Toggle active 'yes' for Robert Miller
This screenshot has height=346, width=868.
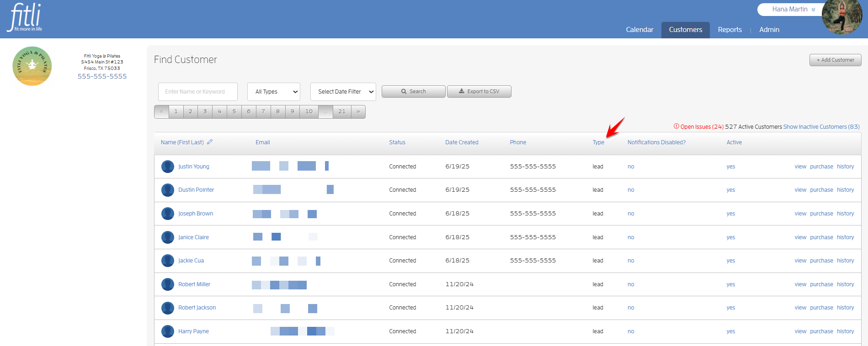click(x=731, y=284)
